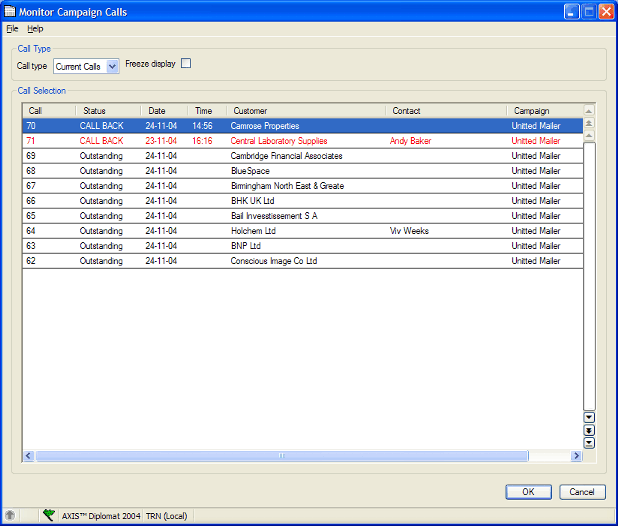Click the green flag icon in status bar
The image size is (618, 526).
[48, 515]
